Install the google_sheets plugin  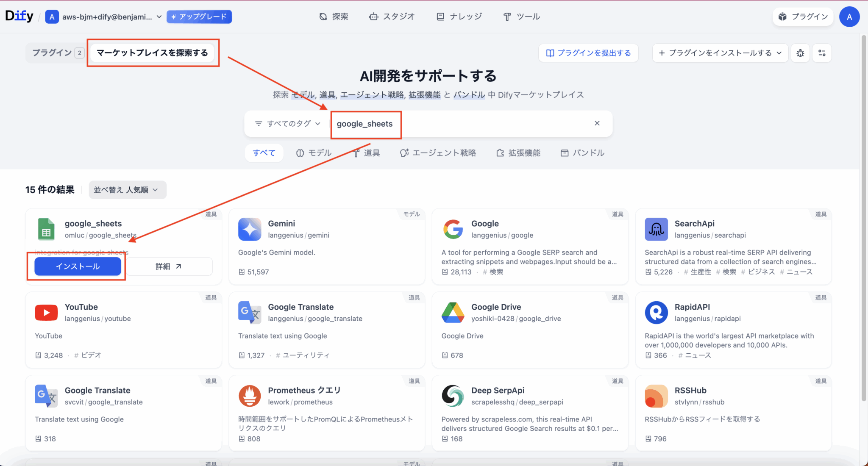click(78, 266)
